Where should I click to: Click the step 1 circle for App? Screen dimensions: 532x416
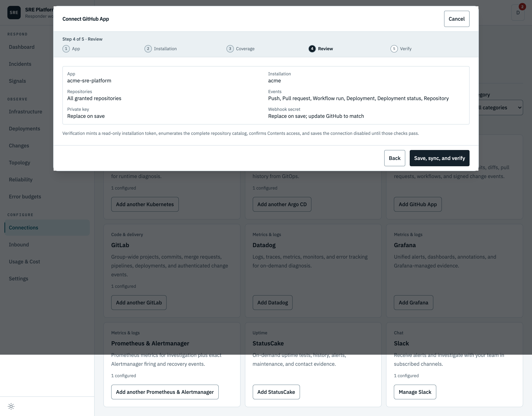pyautogui.click(x=66, y=49)
